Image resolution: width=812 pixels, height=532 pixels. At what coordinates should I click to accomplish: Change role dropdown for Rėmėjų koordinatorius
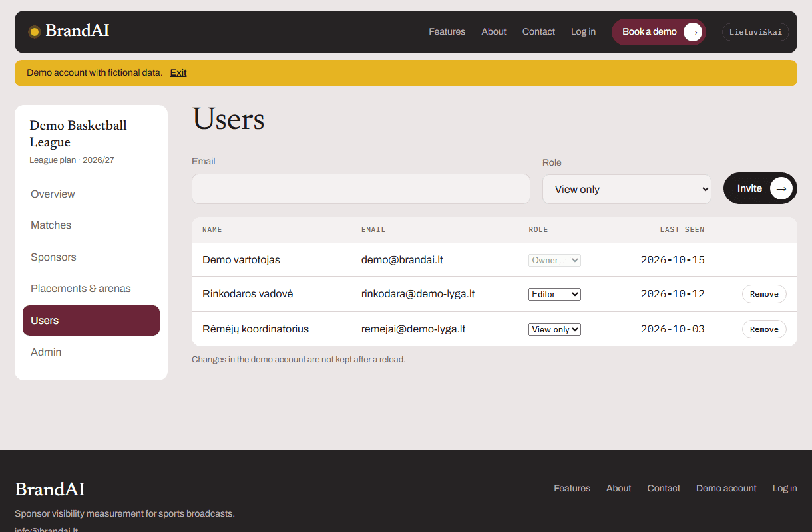[x=555, y=329]
